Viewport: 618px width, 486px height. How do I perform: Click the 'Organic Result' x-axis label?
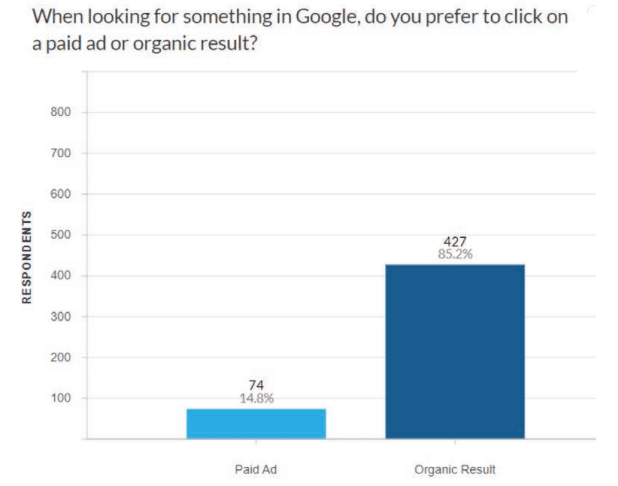coord(455,469)
